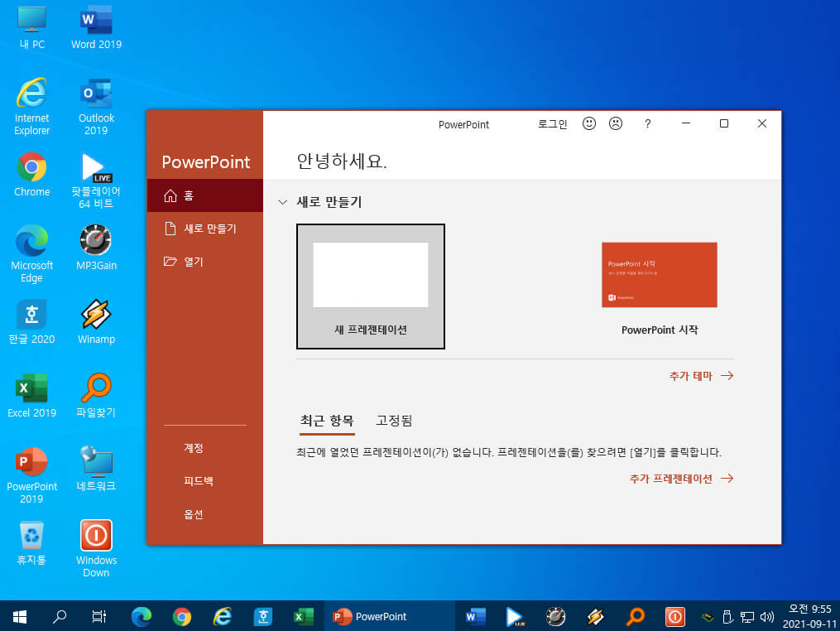840x631 pixels.
Task: Click the Excel icon in the taskbar
Action: coord(303,617)
